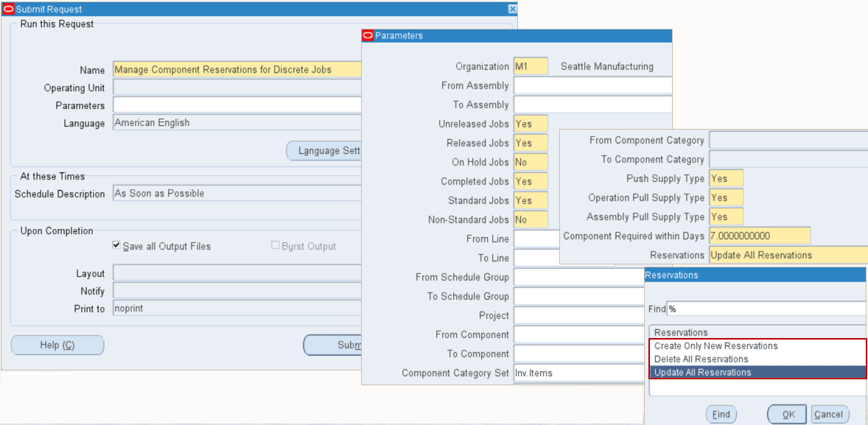Close the Submit Request window
This screenshot has width=868, height=425.
513,9
